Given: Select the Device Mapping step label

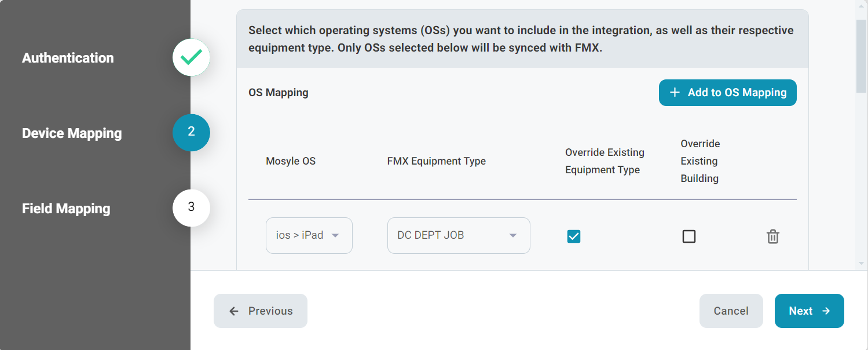Looking at the screenshot, I should coord(72,133).
